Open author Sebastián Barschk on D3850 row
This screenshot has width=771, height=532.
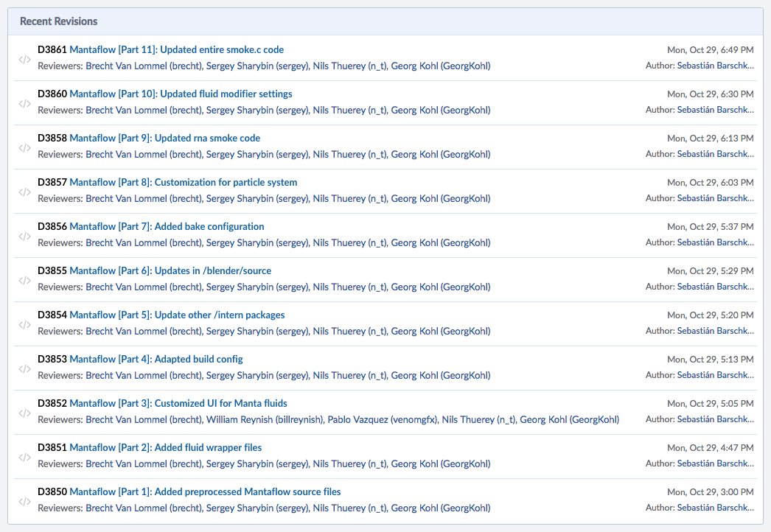[x=716, y=508]
